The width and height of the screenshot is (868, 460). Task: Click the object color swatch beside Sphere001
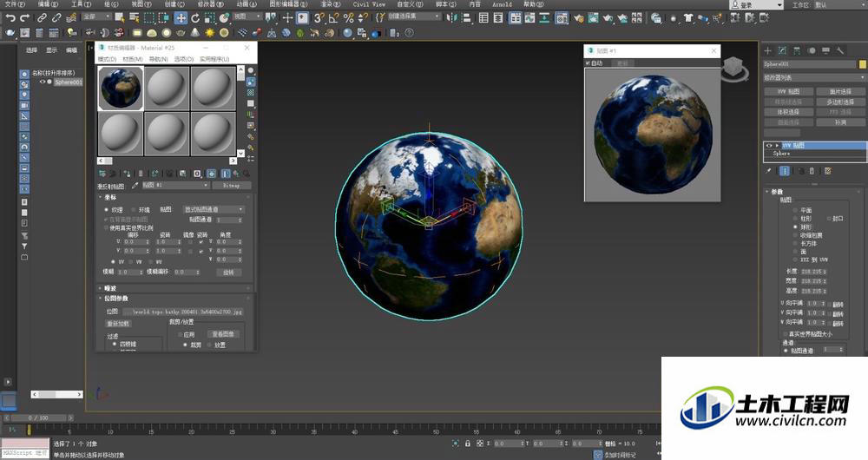pos(863,64)
